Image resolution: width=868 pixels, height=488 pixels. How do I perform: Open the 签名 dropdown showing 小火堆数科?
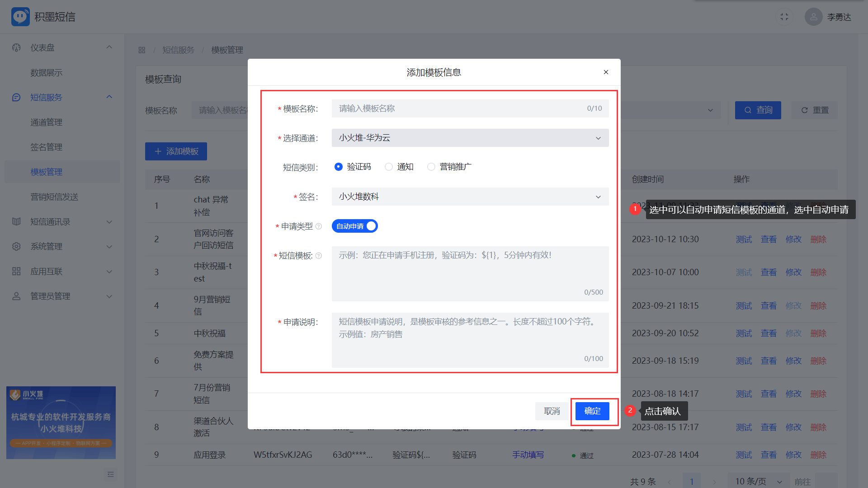click(x=470, y=197)
